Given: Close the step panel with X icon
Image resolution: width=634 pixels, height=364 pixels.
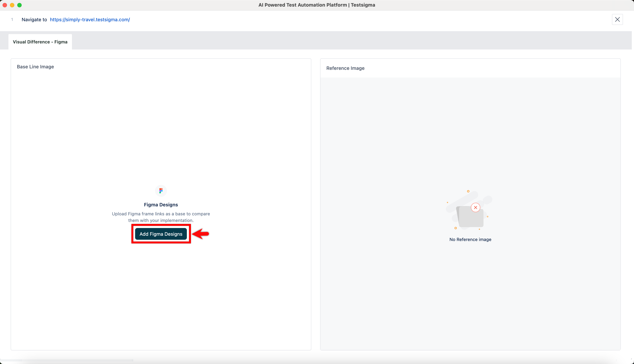Looking at the screenshot, I should pos(617,19).
